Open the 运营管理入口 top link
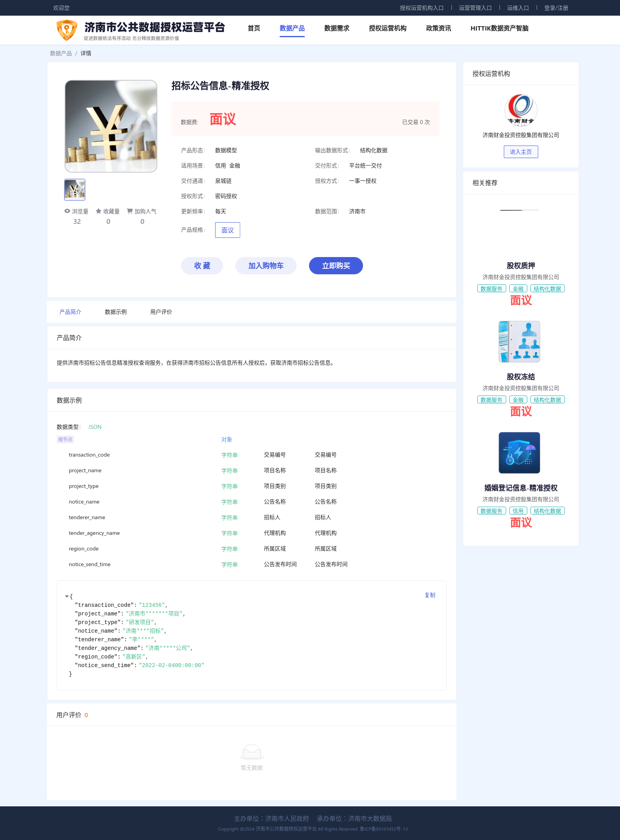The height and width of the screenshot is (840, 620). click(x=475, y=8)
